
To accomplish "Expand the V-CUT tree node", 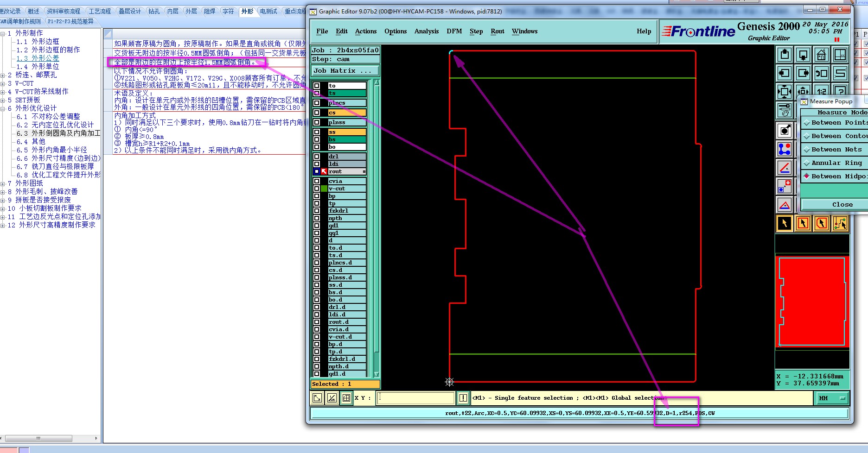I will pyautogui.click(x=3, y=83).
